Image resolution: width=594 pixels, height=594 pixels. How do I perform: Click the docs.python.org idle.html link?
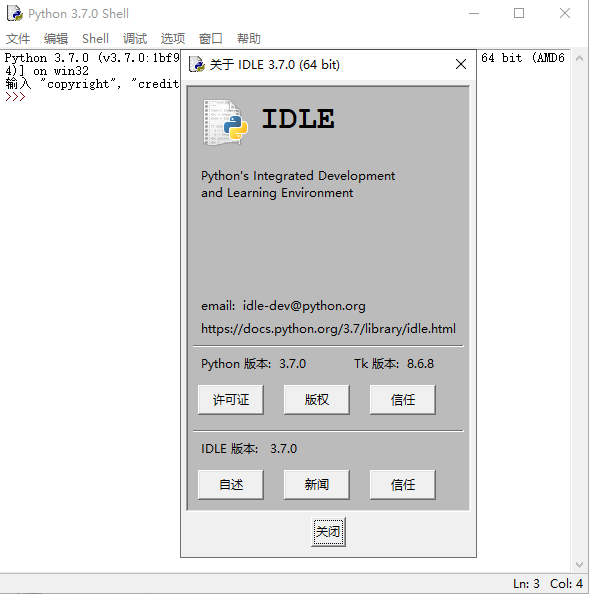[328, 328]
